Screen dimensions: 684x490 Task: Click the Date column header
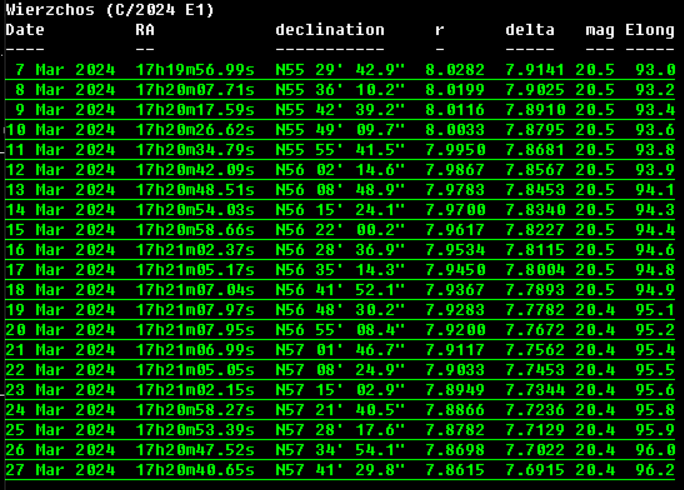(25, 30)
